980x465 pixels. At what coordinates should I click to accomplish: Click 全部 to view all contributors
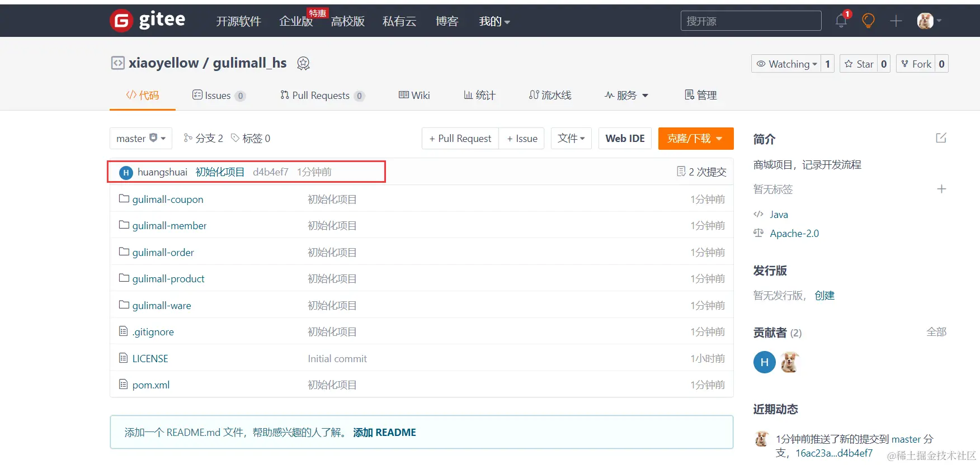point(936,332)
